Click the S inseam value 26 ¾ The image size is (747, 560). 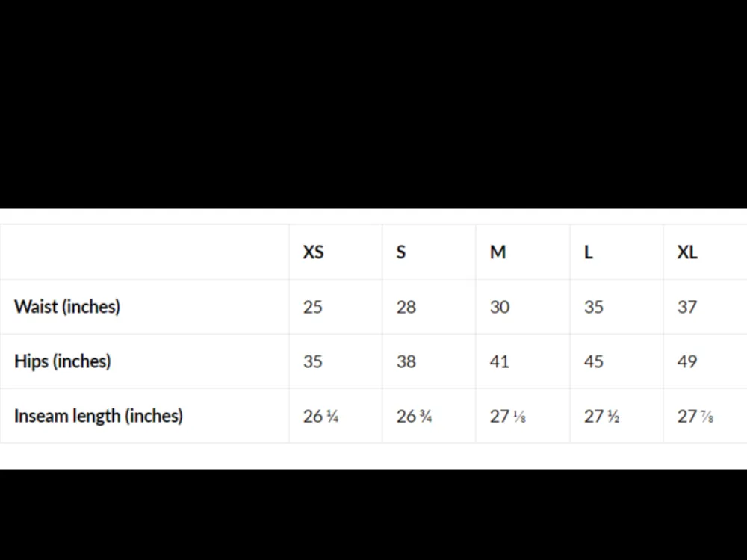pos(415,417)
